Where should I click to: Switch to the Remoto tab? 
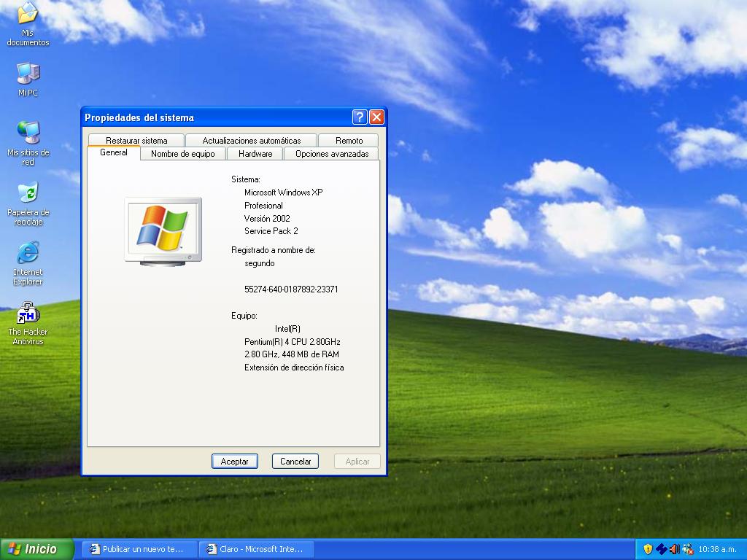(349, 141)
